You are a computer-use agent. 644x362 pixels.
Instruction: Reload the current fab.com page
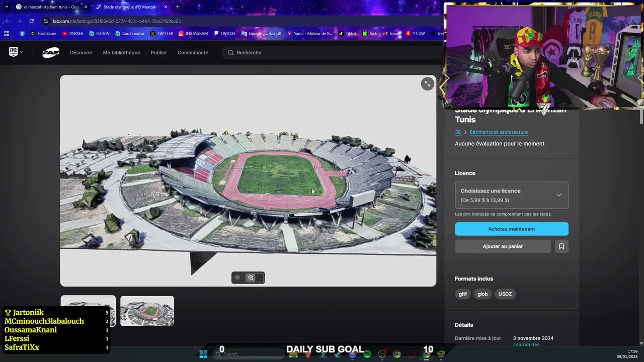pos(31,21)
